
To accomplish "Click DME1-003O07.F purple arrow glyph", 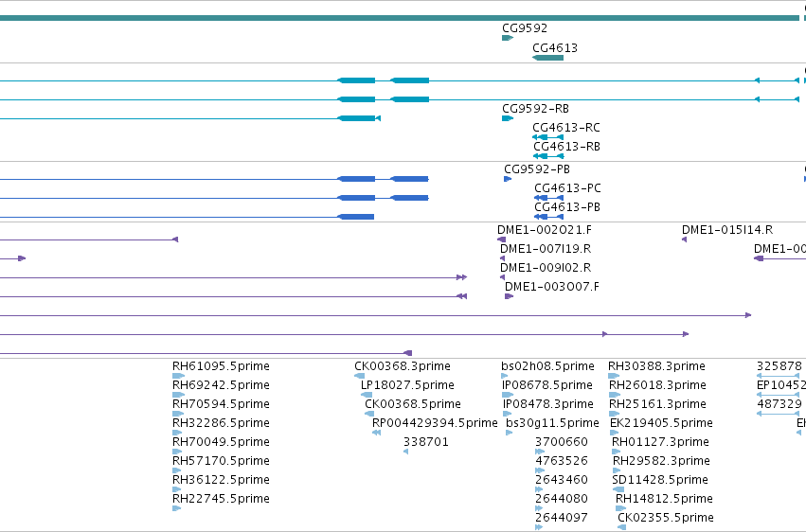I will (509, 296).
